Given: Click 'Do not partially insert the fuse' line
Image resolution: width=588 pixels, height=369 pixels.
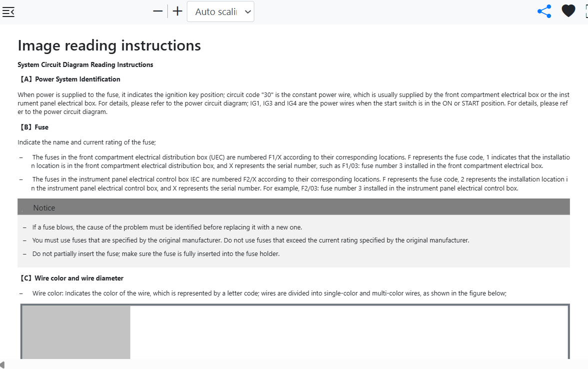Looking at the screenshot, I should coord(156,254).
